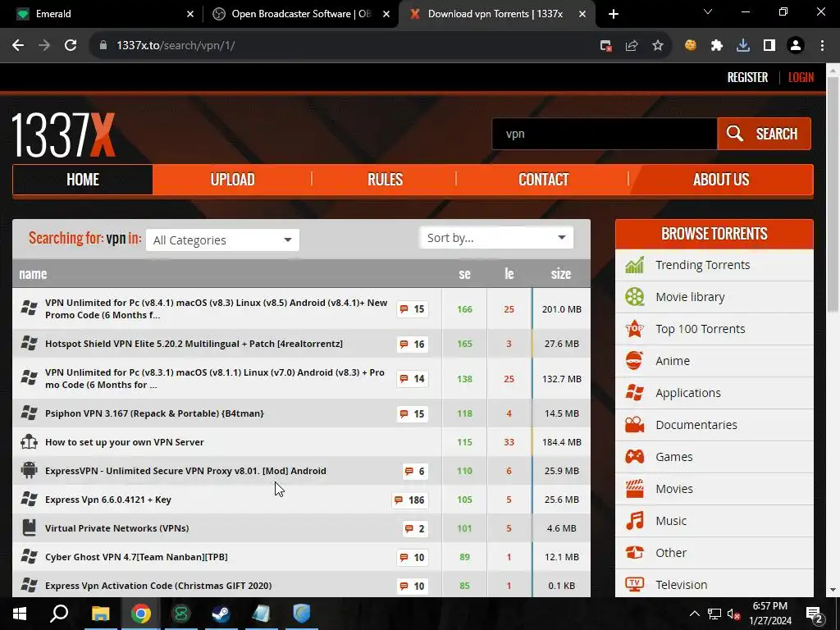This screenshot has width=840, height=630.
Task: Open the taskbar search magnifier
Action: click(59, 614)
